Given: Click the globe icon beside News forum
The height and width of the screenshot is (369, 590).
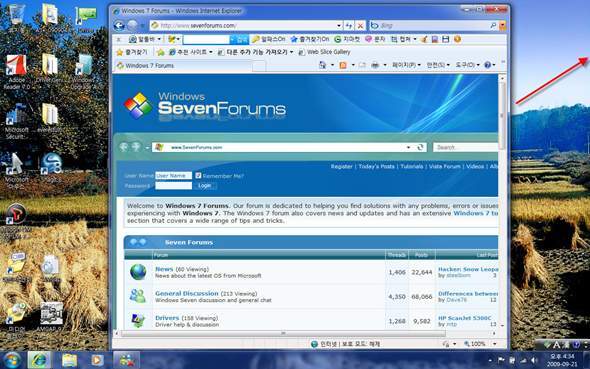Looking at the screenshot, I should [x=138, y=272].
